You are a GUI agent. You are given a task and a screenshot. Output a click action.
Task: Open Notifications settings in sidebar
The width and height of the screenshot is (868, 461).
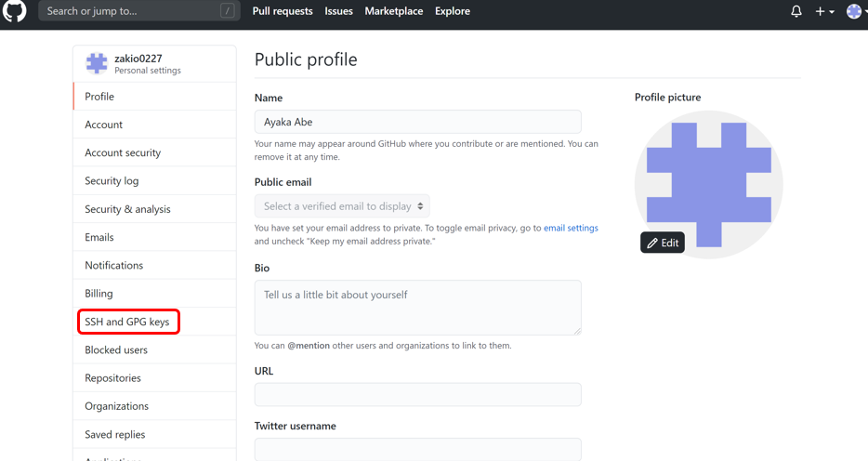[114, 265]
